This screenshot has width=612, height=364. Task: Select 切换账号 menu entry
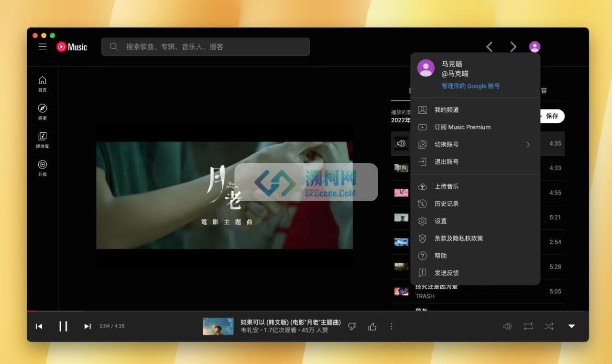click(x=475, y=144)
